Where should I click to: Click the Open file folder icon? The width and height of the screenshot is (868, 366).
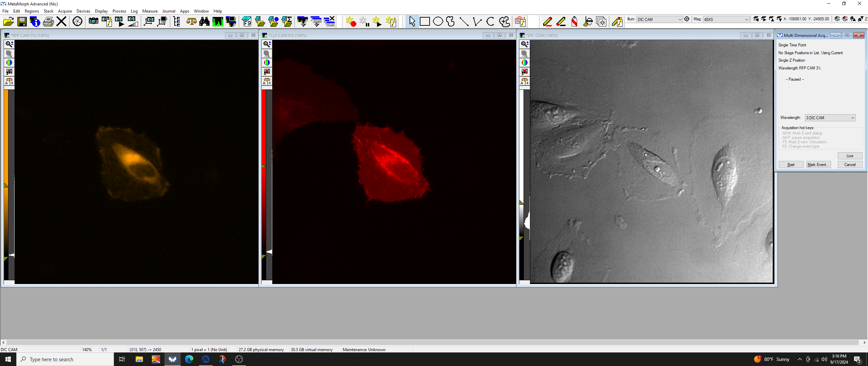8,22
